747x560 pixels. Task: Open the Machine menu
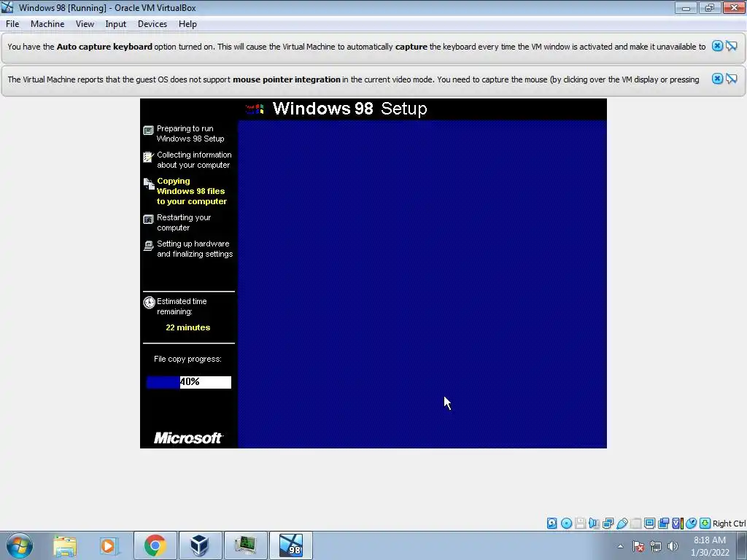click(x=47, y=24)
